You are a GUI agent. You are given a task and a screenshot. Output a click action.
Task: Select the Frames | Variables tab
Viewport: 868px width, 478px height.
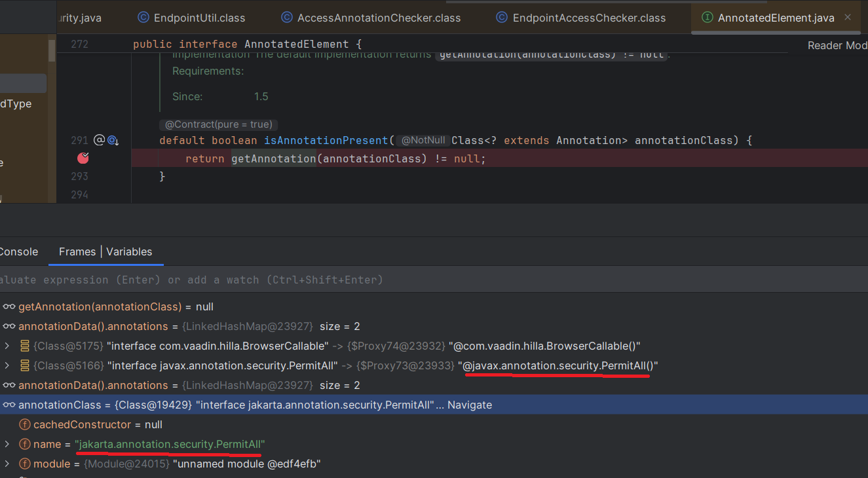pos(105,251)
